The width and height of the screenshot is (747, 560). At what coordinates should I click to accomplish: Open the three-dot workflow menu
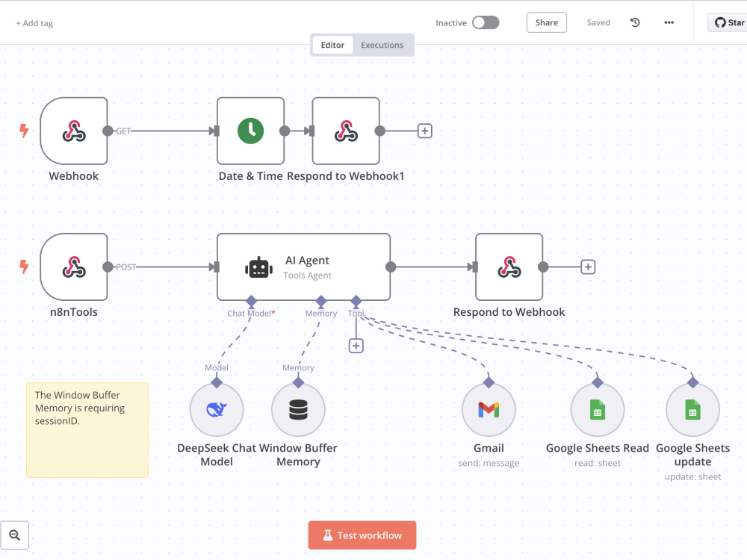click(669, 22)
